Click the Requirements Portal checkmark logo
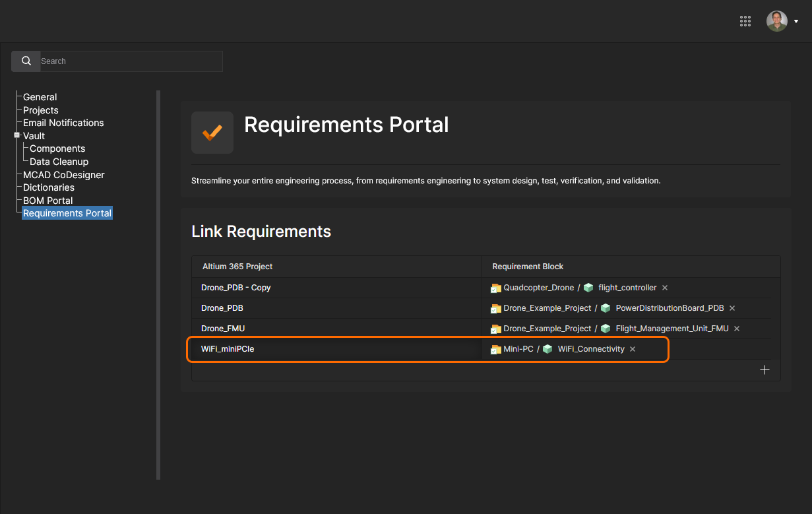Screen dimensions: 812x514 click(212, 133)
